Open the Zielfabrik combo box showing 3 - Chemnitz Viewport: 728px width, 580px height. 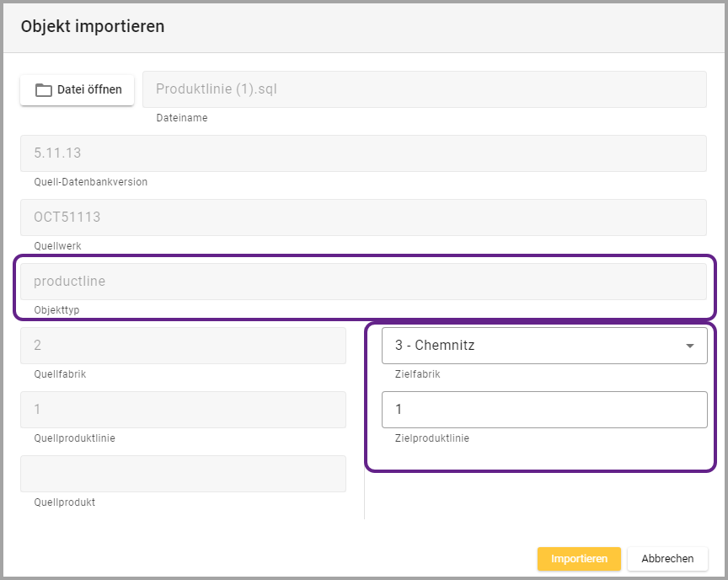(531, 346)
